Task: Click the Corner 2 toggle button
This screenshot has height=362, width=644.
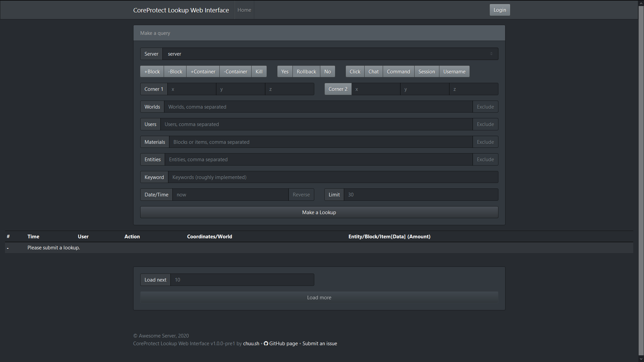Action: click(x=338, y=89)
